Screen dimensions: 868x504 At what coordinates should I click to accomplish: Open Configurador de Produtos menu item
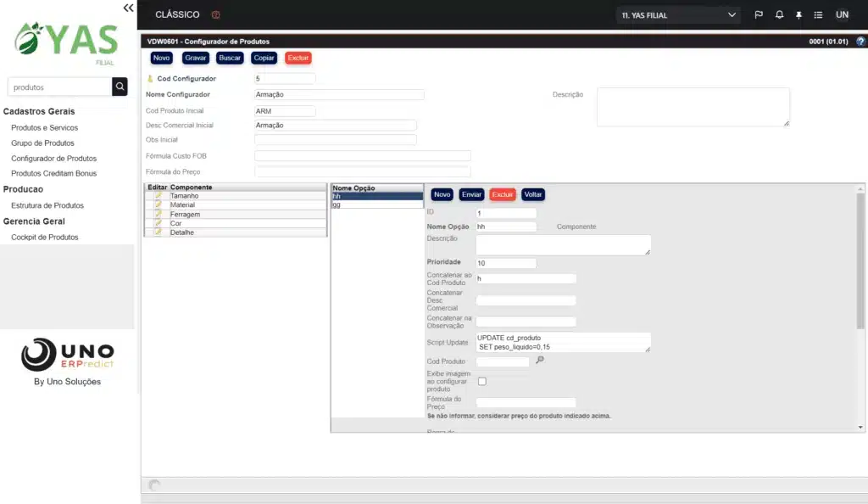click(x=53, y=159)
